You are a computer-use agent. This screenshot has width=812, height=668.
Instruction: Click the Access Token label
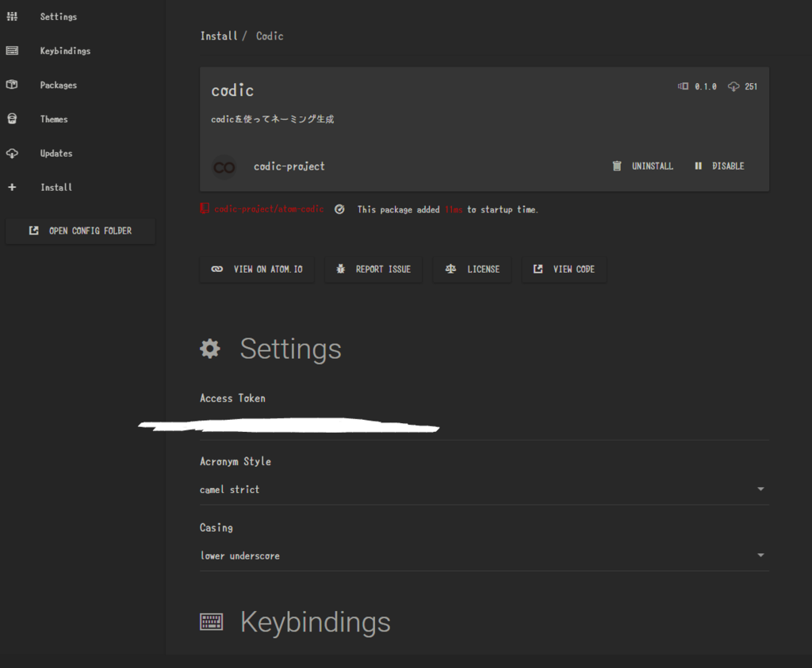[x=232, y=399]
